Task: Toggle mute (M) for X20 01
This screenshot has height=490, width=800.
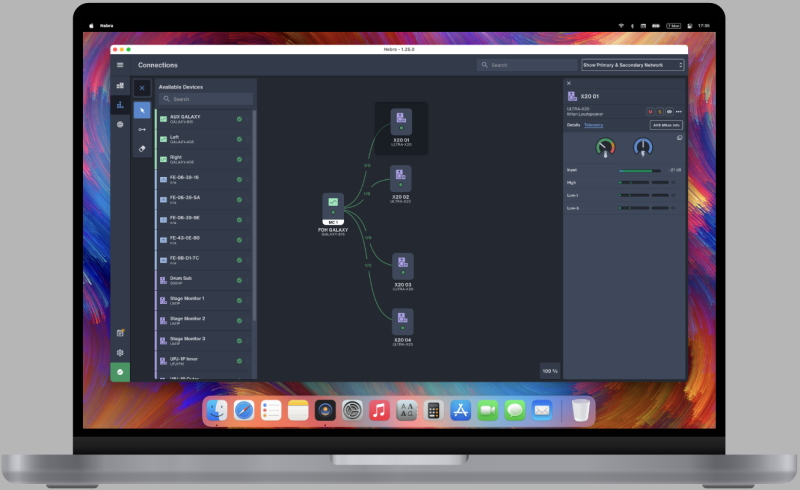Action: (650, 111)
